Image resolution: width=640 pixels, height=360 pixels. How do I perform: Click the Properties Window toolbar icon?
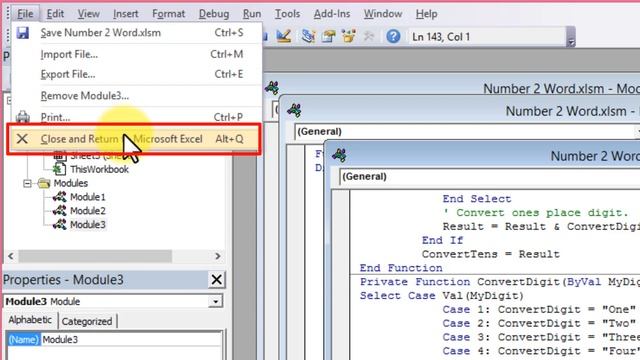point(329,36)
